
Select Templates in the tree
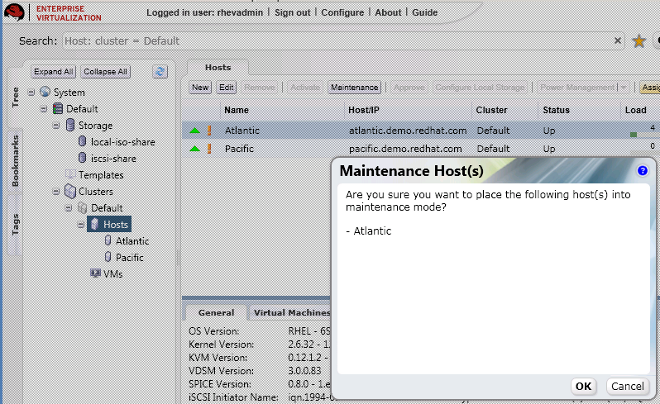(100, 175)
